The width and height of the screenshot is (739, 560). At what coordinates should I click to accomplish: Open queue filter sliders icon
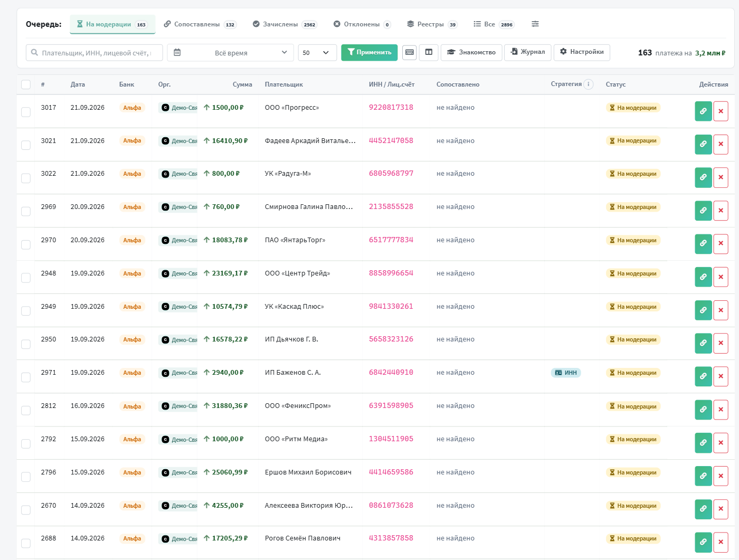pos(535,24)
